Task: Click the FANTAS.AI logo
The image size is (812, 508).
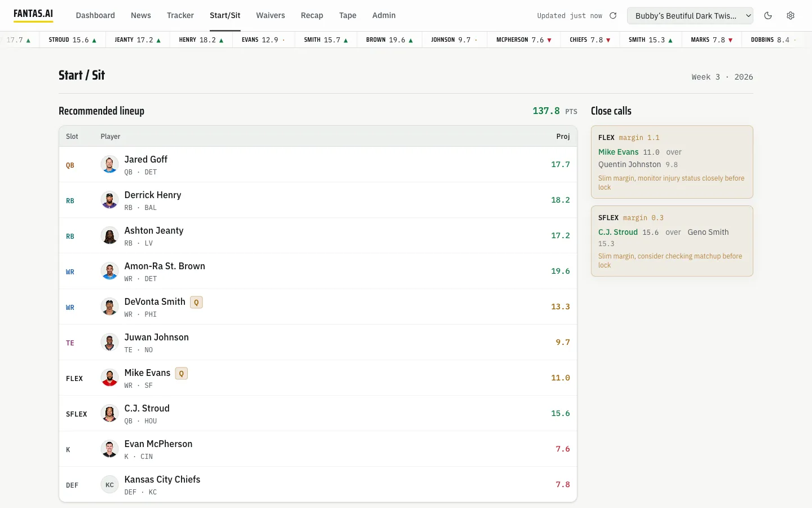Action: [x=33, y=14]
